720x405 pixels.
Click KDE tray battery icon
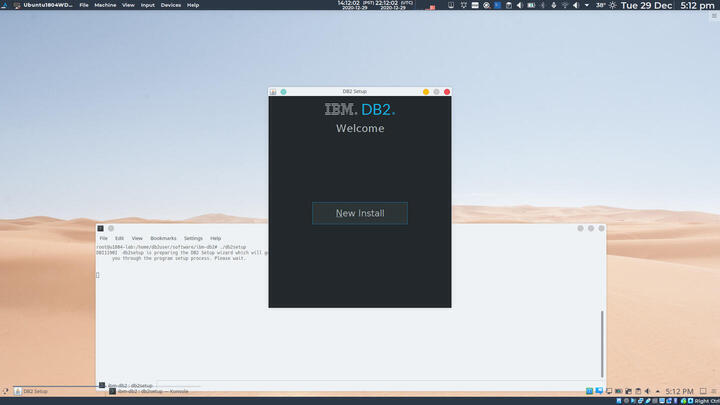619,391
